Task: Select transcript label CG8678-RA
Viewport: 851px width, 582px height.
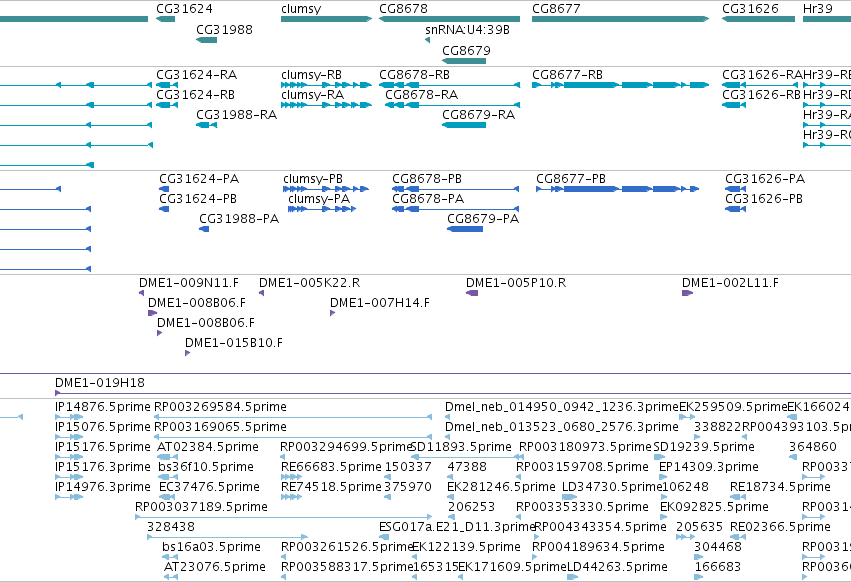Action: (422, 95)
